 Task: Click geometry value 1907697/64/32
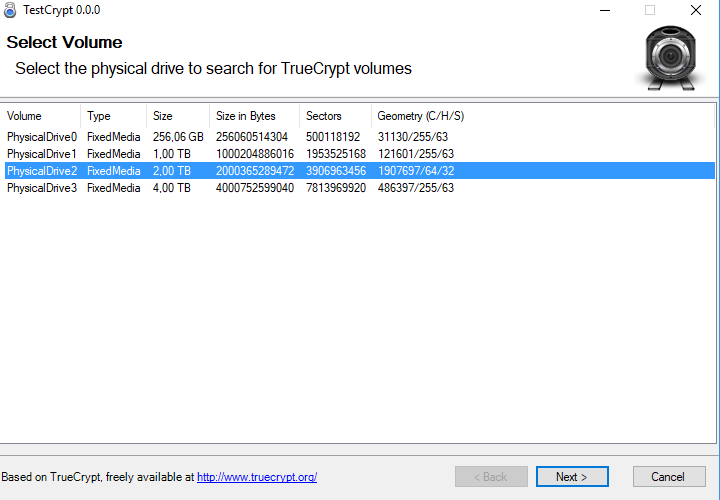click(x=416, y=171)
